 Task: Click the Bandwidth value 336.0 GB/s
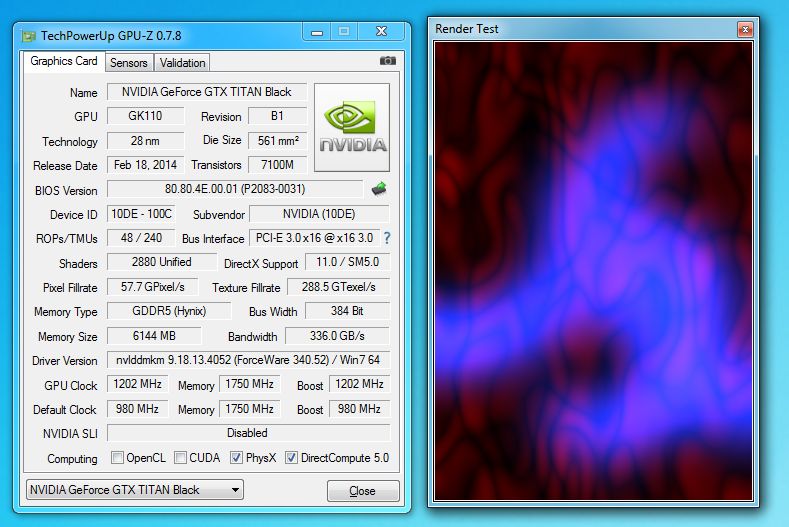337,336
